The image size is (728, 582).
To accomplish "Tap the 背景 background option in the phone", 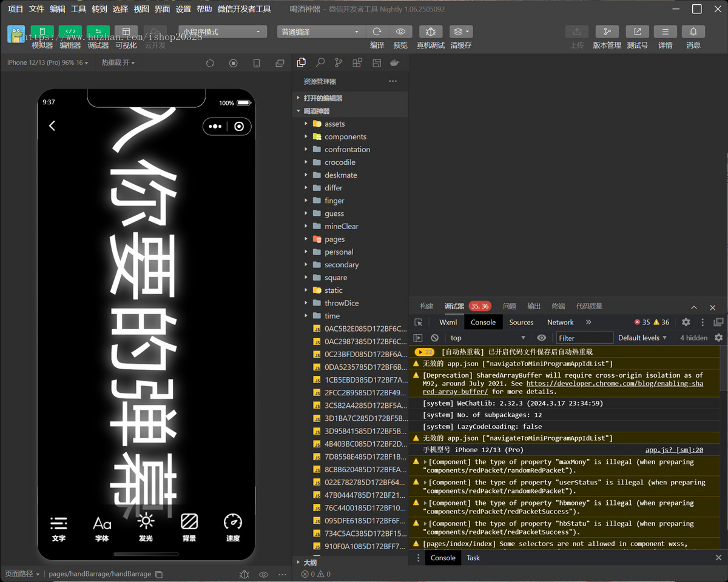I will click(x=189, y=527).
